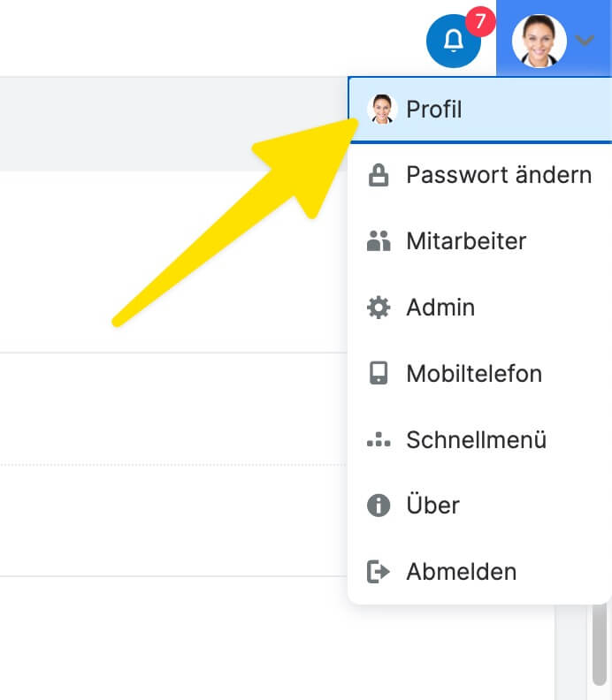Screen dimensions: 612x700
Task: Click the logout arrow icon
Action: pos(379,572)
